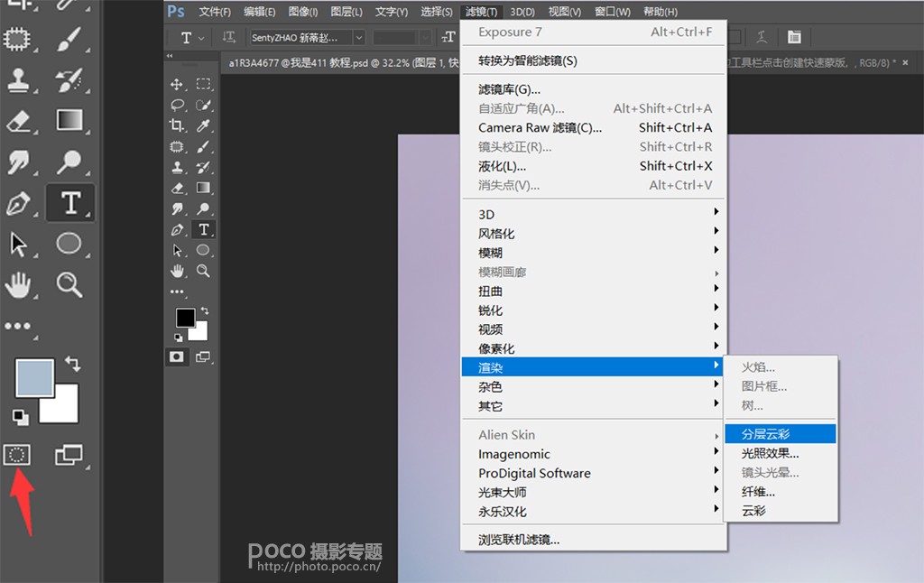Viewport: 924px width, 583px height.
Task: Click the black foreground swatch in the small Tools panel
Action: pos(185,318)
